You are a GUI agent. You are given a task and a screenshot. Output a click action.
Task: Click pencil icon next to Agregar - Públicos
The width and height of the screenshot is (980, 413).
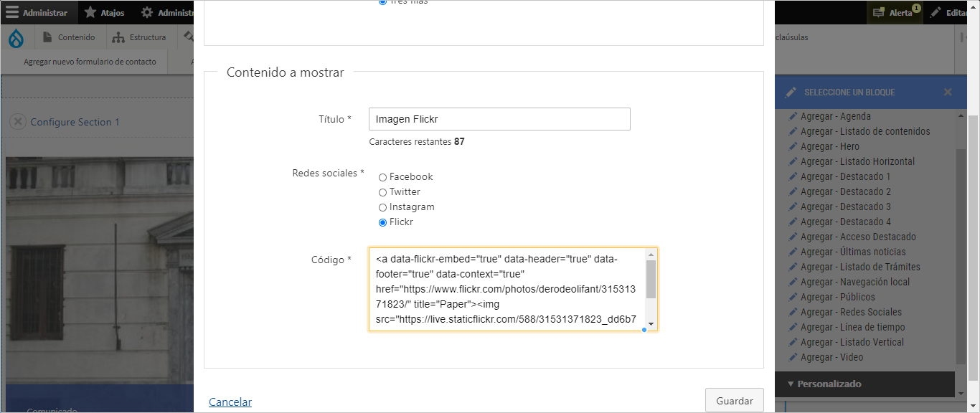click(x=793, y=297)
